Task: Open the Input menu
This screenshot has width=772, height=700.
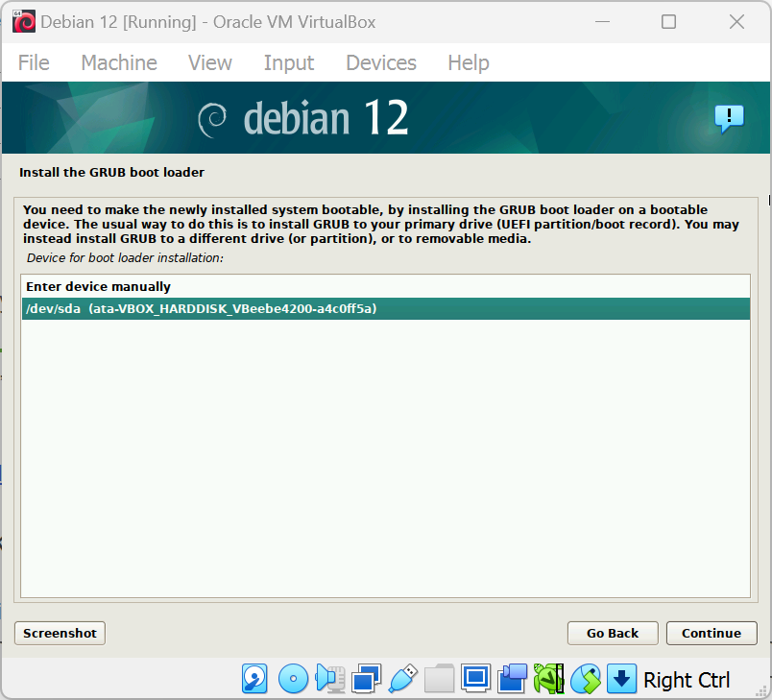Action: (x=289, y=62)
